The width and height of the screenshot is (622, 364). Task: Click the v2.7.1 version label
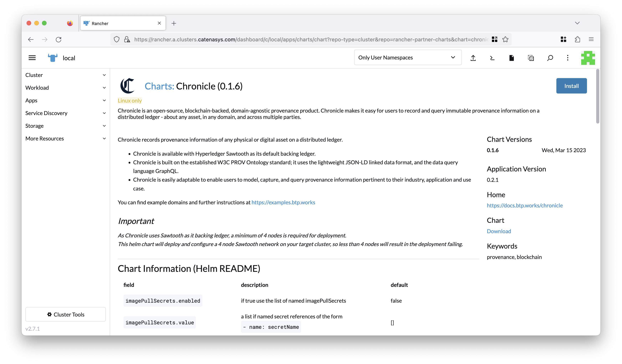32,329
